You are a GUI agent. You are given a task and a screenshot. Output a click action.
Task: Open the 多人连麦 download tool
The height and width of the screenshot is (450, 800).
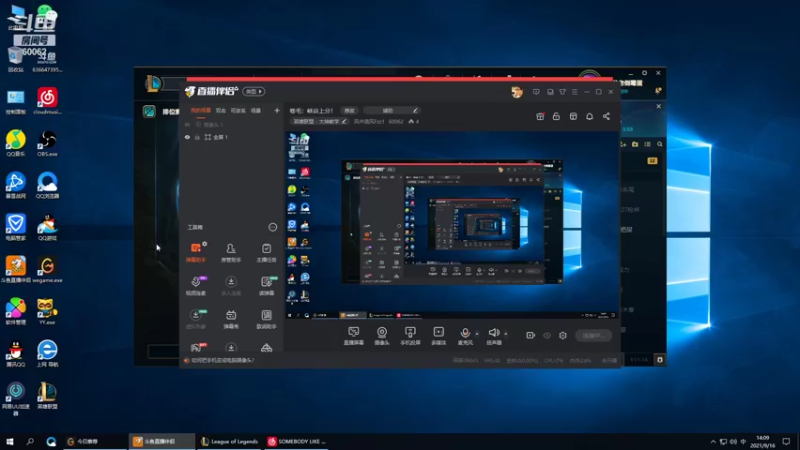(231, 286)
